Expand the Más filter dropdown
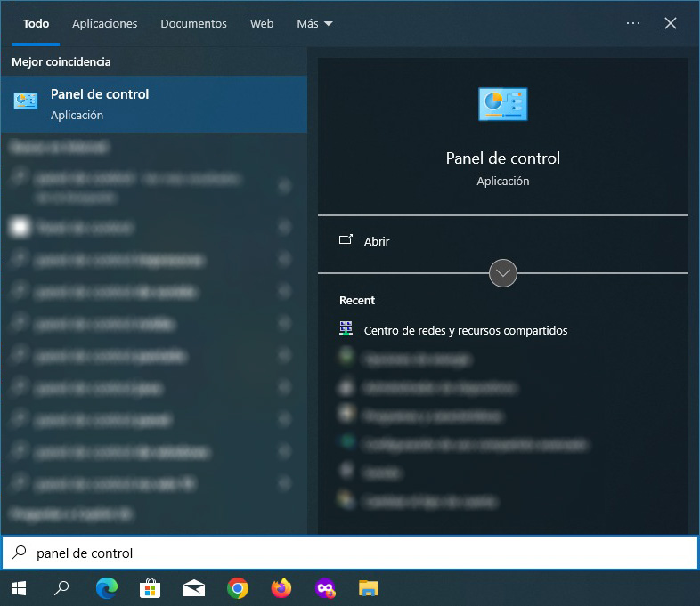 pos(314,24)
